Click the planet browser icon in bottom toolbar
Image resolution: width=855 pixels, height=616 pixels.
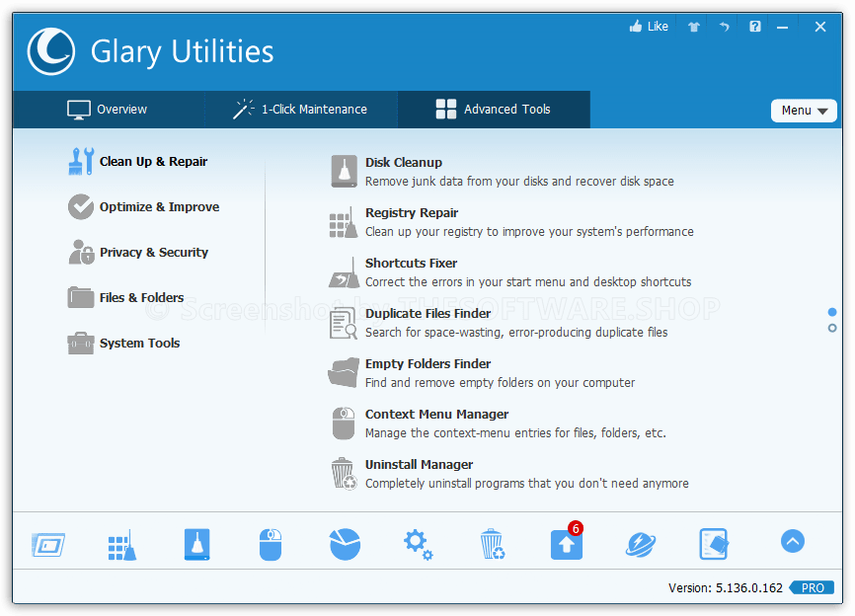click(x=640, y=545)
